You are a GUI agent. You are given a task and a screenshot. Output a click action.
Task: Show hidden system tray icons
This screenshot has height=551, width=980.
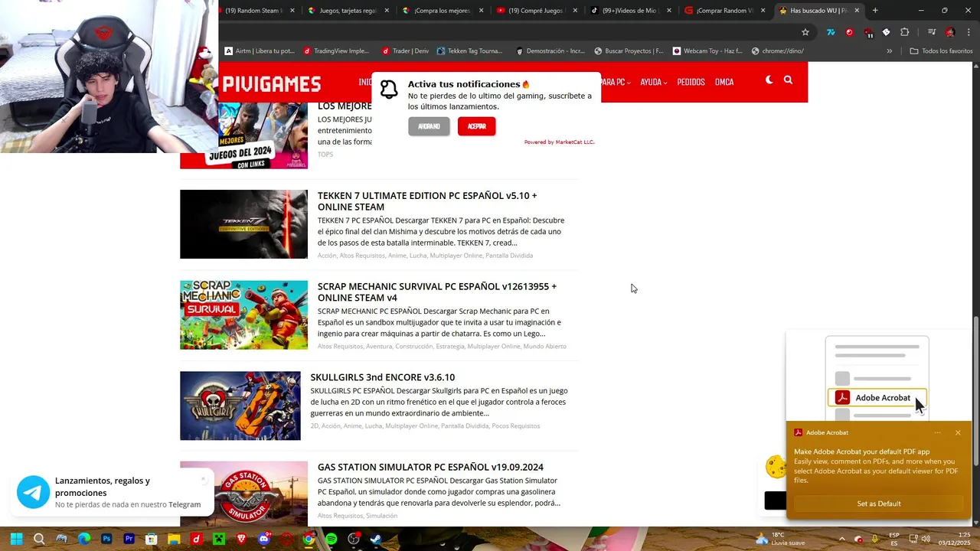point(841,539)
